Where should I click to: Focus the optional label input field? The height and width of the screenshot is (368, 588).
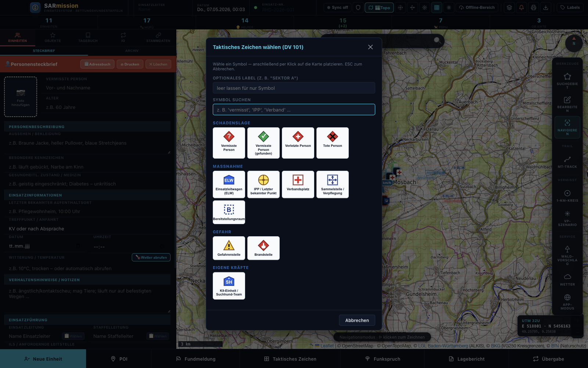(294, 88)
